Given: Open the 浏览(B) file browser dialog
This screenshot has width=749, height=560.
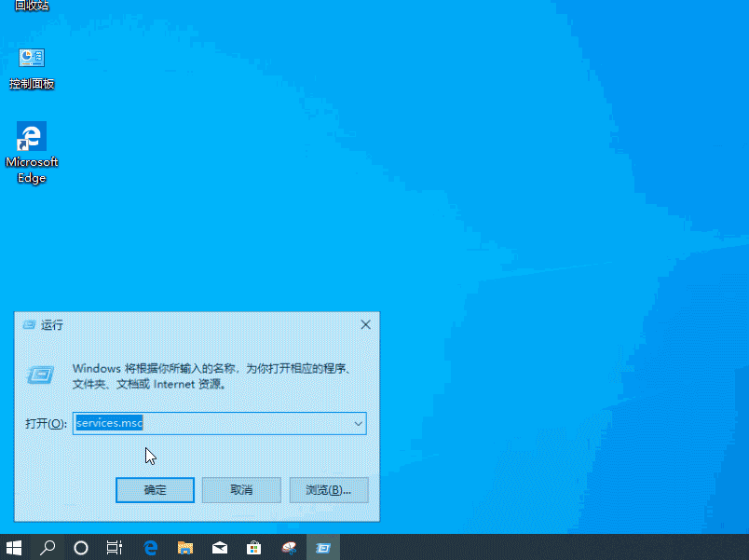Looking at the screenshot, I should (x=328, y=489).
